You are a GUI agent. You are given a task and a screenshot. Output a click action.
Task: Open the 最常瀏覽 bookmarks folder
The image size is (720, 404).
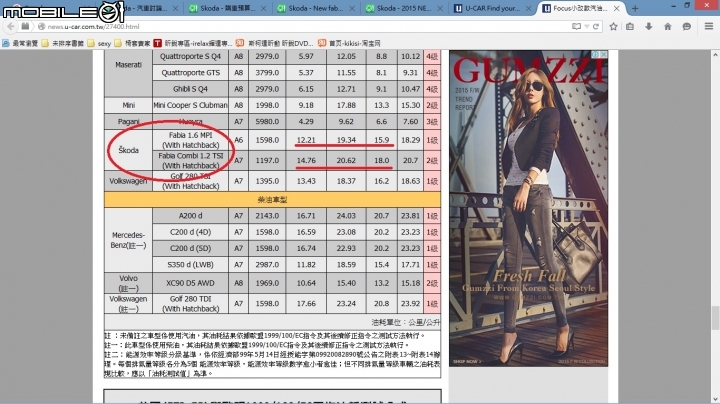20,43
